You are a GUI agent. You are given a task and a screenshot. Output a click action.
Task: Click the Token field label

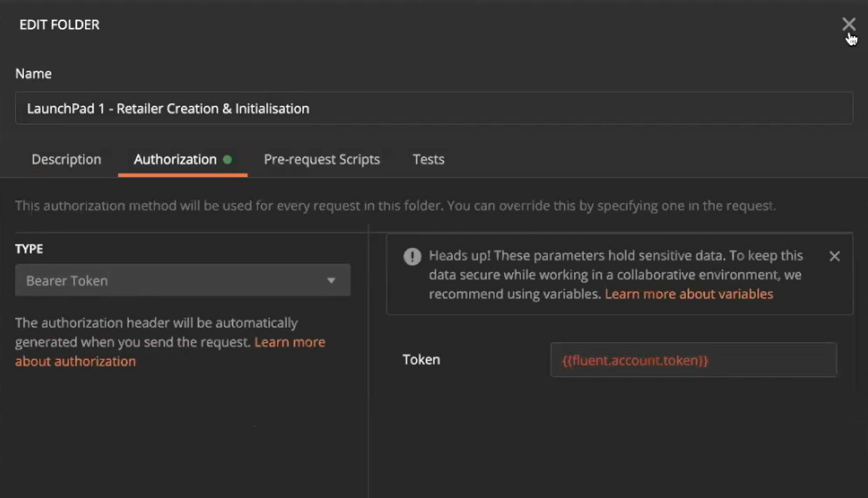(x=421, y=359)
